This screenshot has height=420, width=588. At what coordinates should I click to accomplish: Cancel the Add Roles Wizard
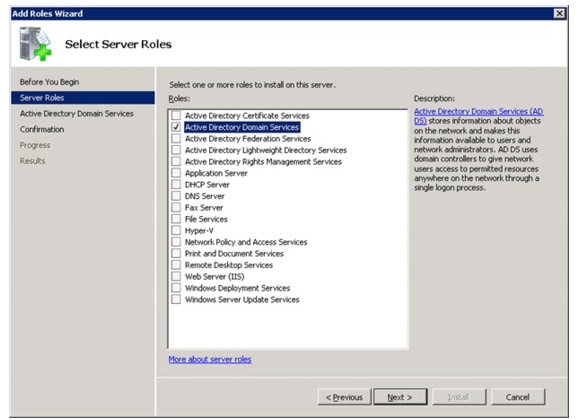coord(518,397)
